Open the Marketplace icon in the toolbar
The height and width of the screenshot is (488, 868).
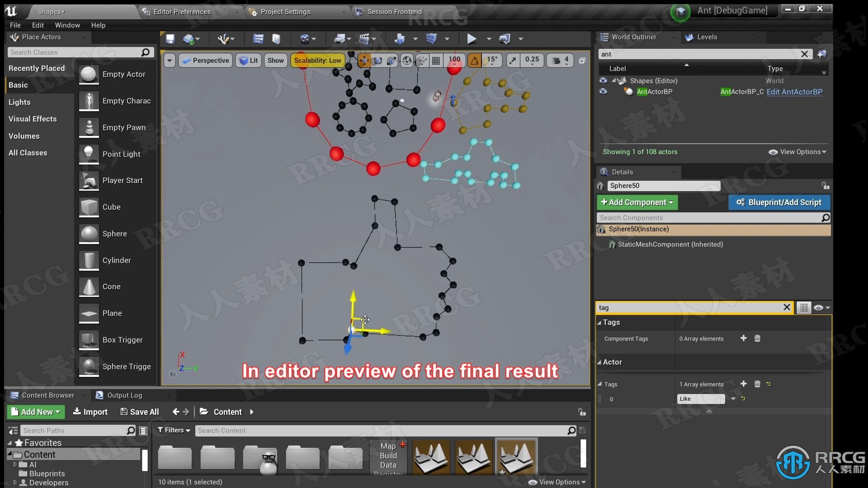(x=276, y=39)
